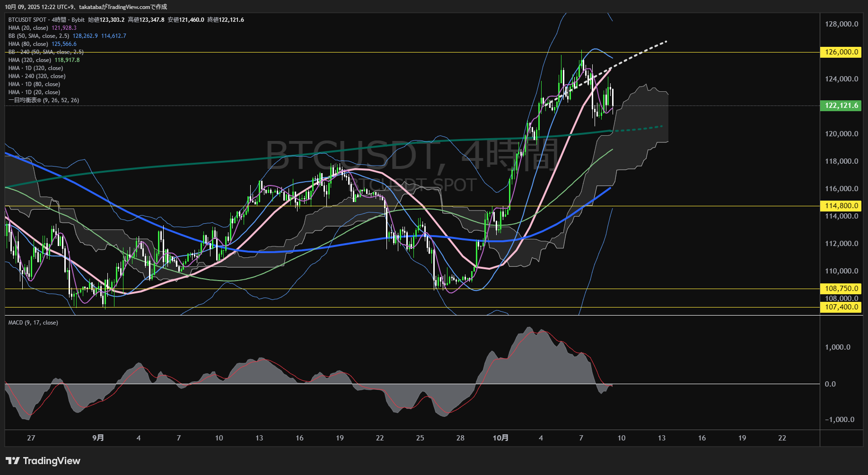Click the green current price label 122,121.6
This screenshot has width=868, height=475.
point(841,106)
